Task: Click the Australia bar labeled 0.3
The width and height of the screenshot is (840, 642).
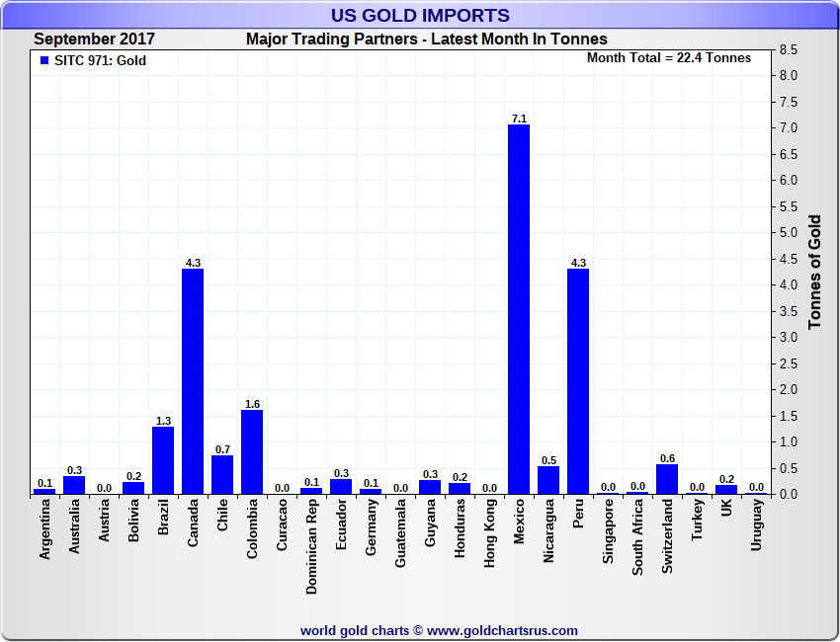Action: [74, 485]
